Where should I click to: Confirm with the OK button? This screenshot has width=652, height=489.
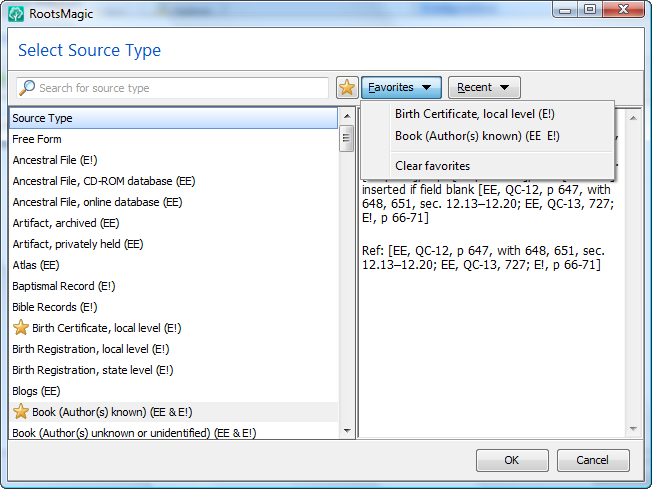click(x=512, y=460)
